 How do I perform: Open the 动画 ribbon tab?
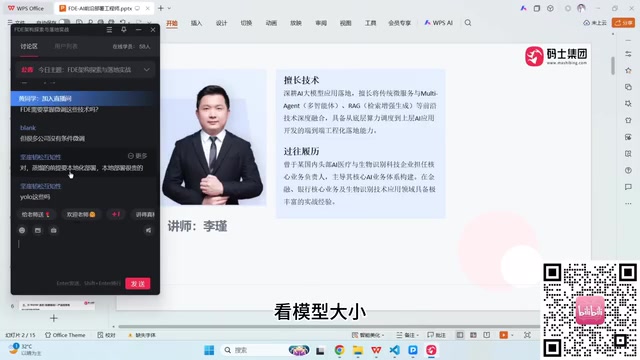point(271,23)
